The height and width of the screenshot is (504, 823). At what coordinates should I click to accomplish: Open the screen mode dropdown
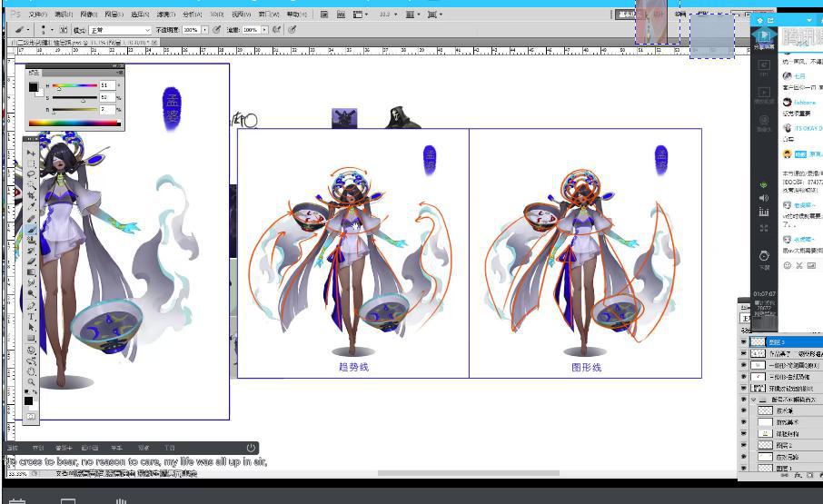click(x=434, y=15)
